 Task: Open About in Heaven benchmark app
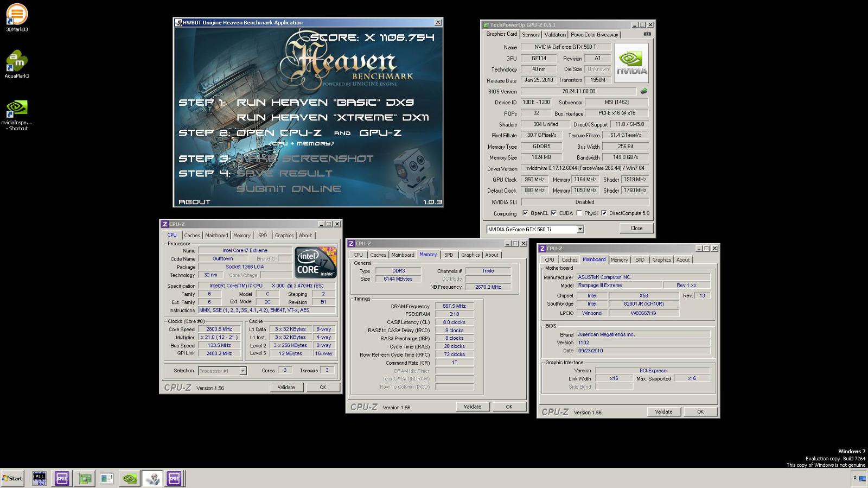(194, 201)
